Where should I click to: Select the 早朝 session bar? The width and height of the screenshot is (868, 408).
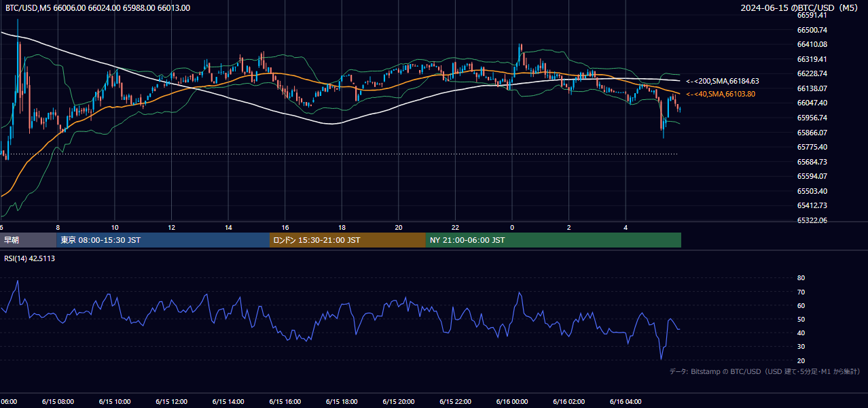click(x=29, y=240)
